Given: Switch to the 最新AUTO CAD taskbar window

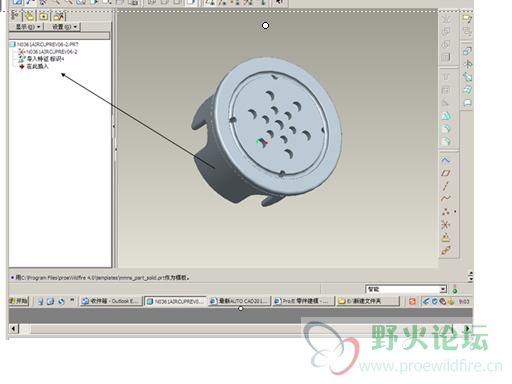Looking at the screenshot, I should [239, 301].
